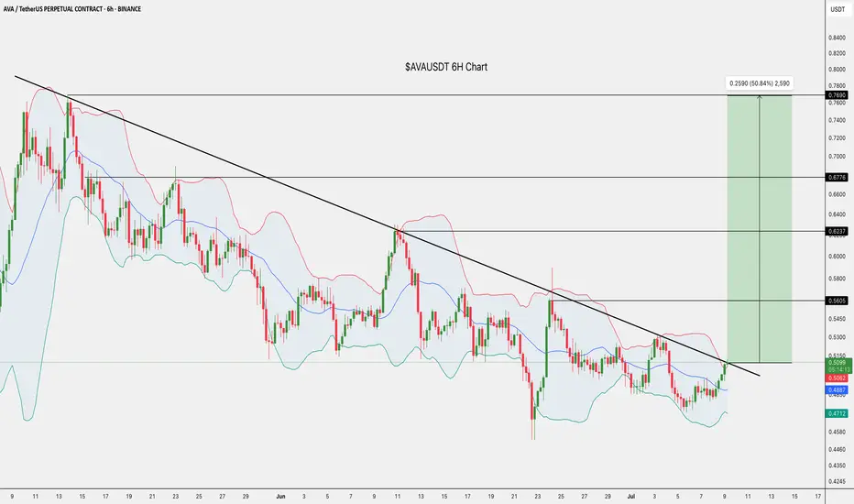Open the USDT currency selector

(x=838, y=9)
